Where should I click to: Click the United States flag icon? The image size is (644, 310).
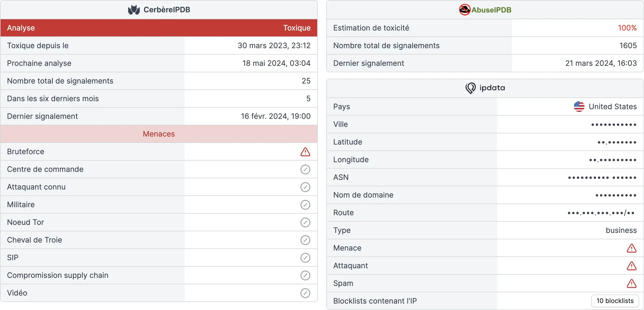[x=579, y=107]
